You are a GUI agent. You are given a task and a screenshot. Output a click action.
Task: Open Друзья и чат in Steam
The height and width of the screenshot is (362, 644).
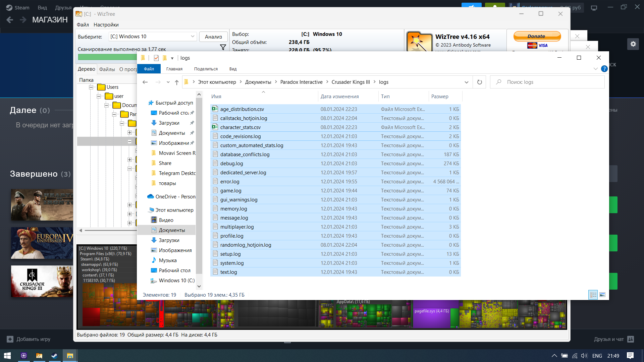pyautogui.click(x=613, y=339)
